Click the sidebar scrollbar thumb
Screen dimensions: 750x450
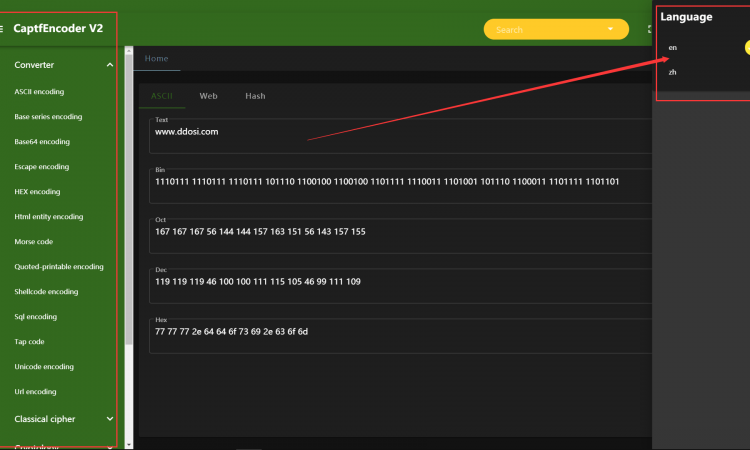pos(129,199)
